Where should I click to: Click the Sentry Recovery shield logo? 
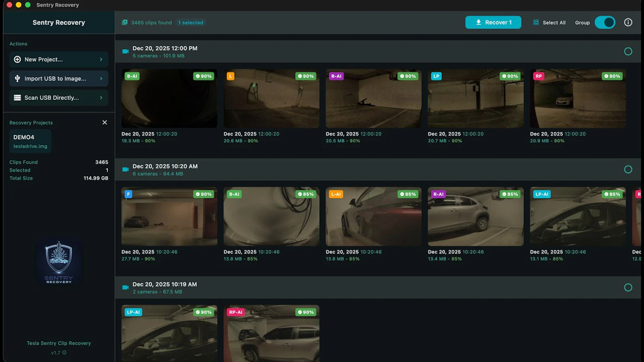tap(59, 262)
